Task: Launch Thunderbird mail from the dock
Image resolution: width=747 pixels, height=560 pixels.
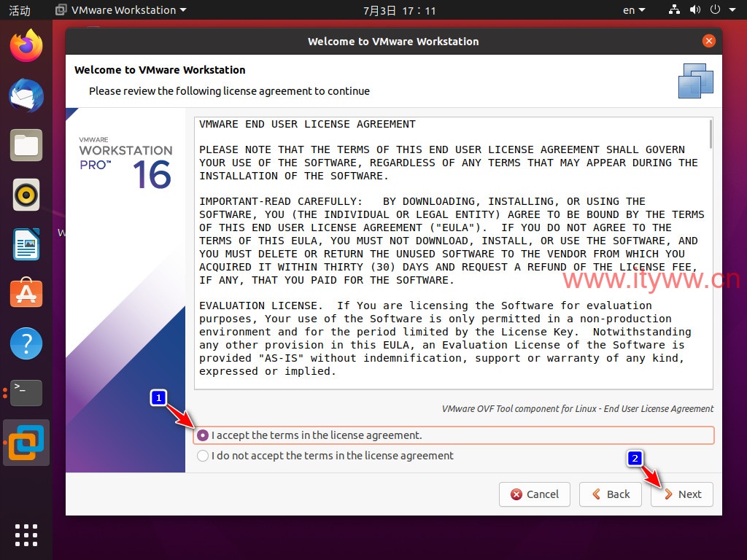Action: tap(26, 96)
